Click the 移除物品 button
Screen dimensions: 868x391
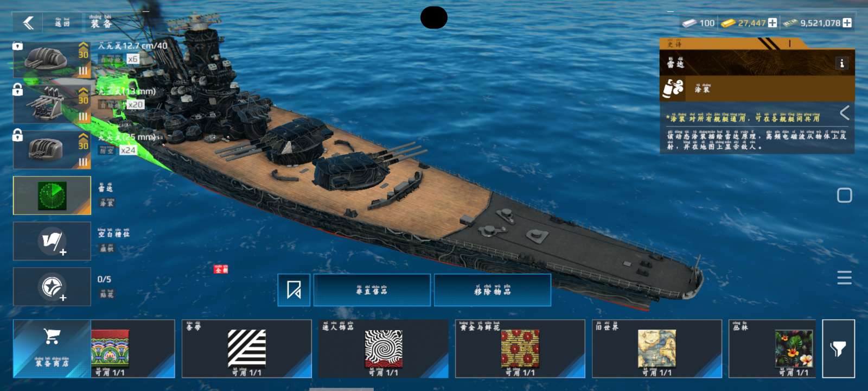(493, 290)
